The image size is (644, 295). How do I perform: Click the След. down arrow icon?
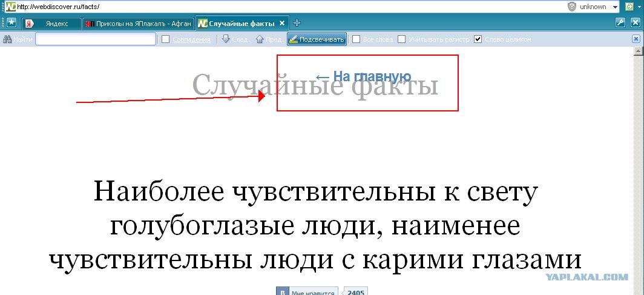pos(226,39)
